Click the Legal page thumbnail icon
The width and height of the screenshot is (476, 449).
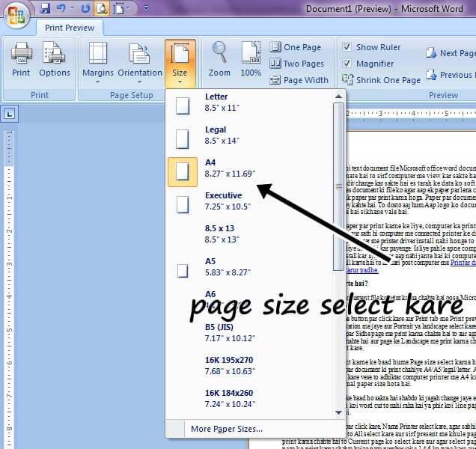point(182,139)
